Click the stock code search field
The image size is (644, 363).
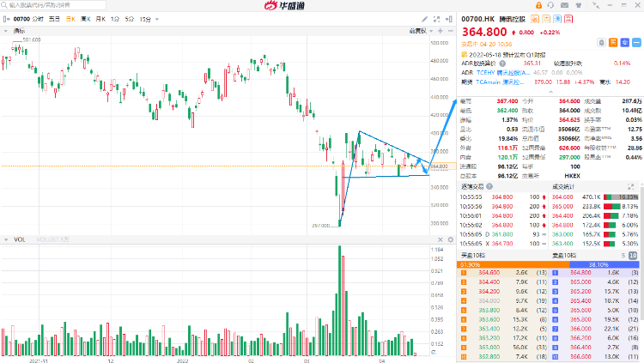click(x=52, y=5)
